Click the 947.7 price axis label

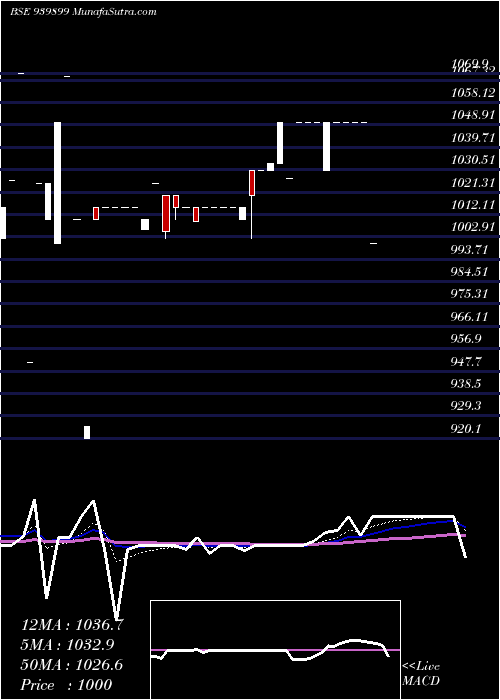pyautogui.click(x=467, y=361)
